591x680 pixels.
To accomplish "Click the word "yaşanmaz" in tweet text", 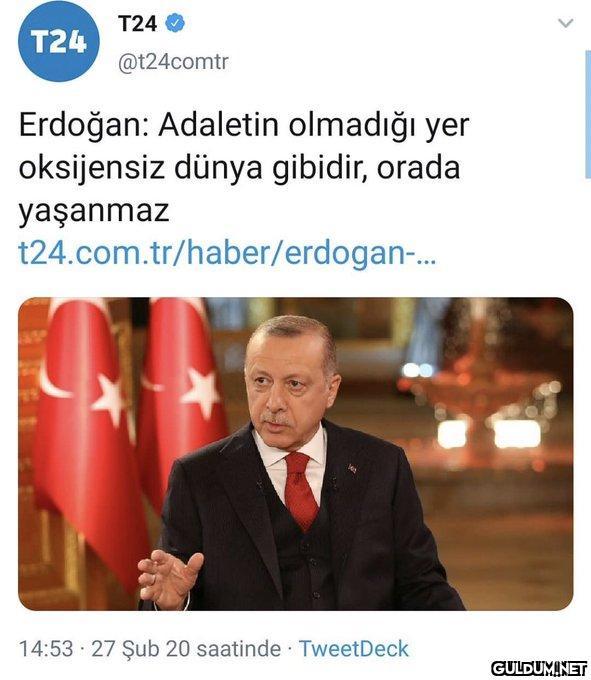I will [94, 211].
